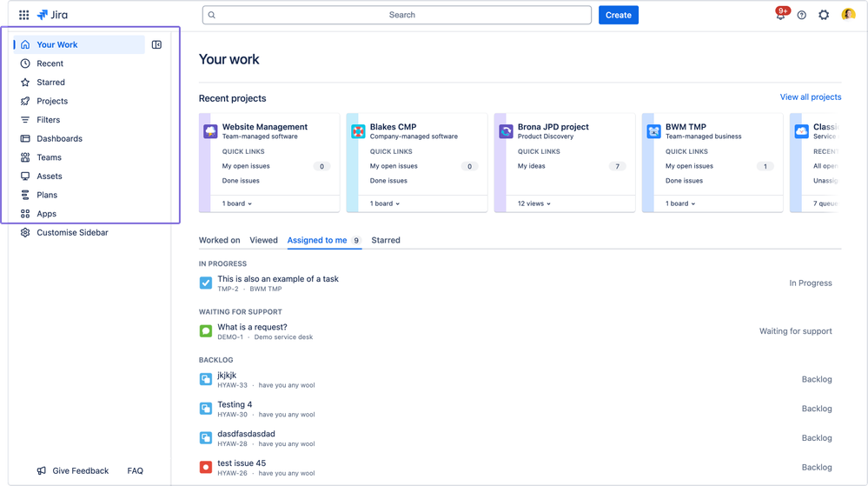Viewport: 868px width, 486px height.
Task: Expand 12 views dropdown in Brona JPD
Action: 534,204
